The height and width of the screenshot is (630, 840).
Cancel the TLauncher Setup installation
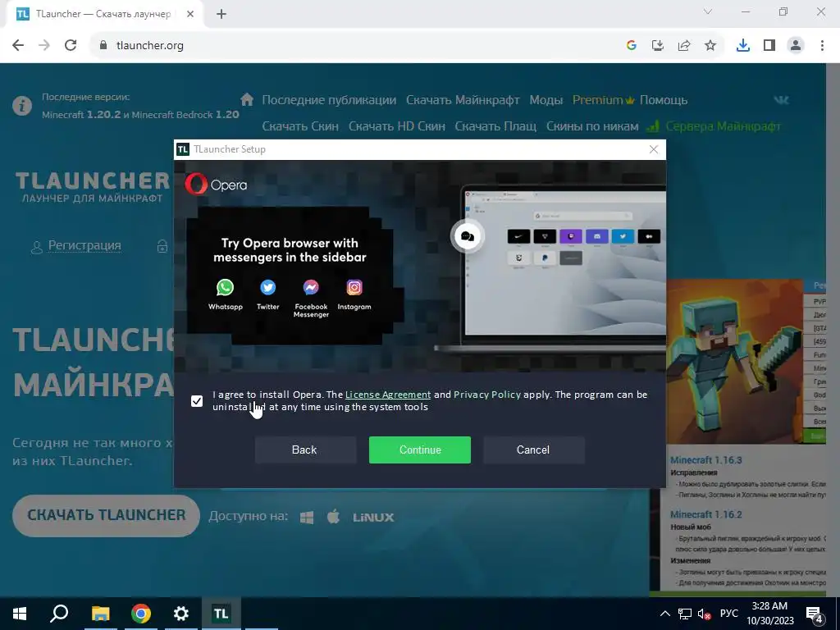click(x=533, y=450)
